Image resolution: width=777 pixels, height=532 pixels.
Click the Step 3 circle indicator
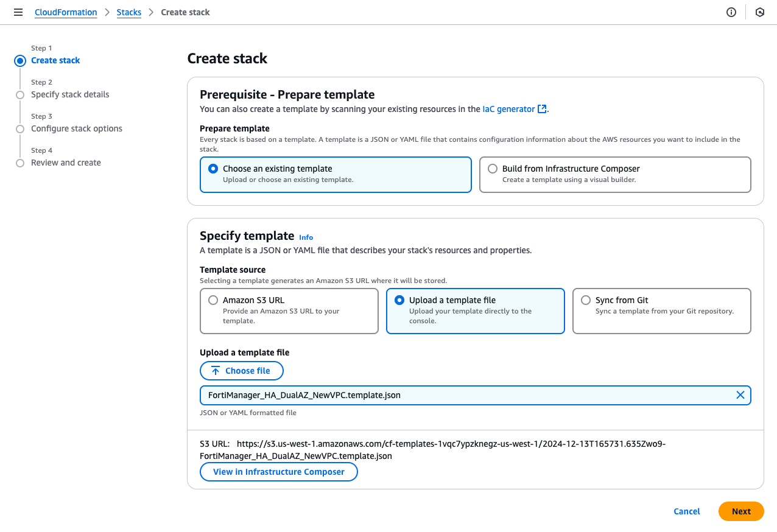20,129
